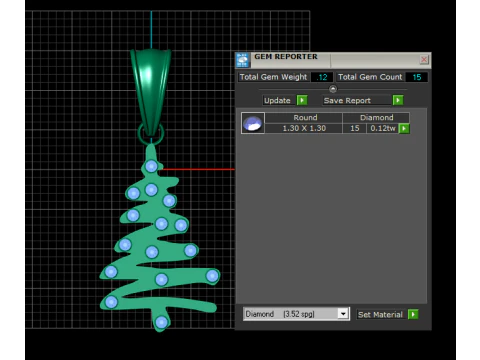Select the gem on the tree trunk base
The width and height of the screenshot is (480, 360).
click(x=161, y=322)
